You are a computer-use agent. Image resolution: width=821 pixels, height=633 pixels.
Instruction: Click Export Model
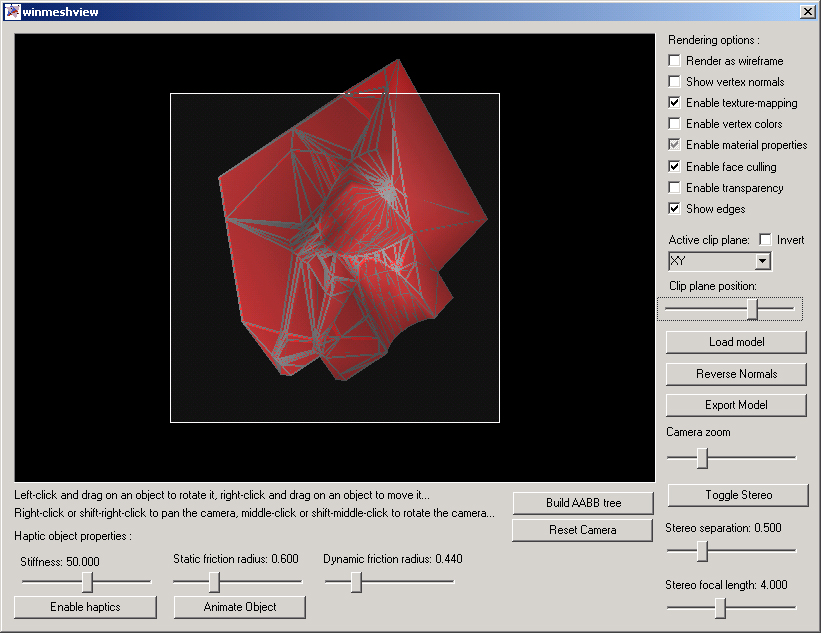736,405
